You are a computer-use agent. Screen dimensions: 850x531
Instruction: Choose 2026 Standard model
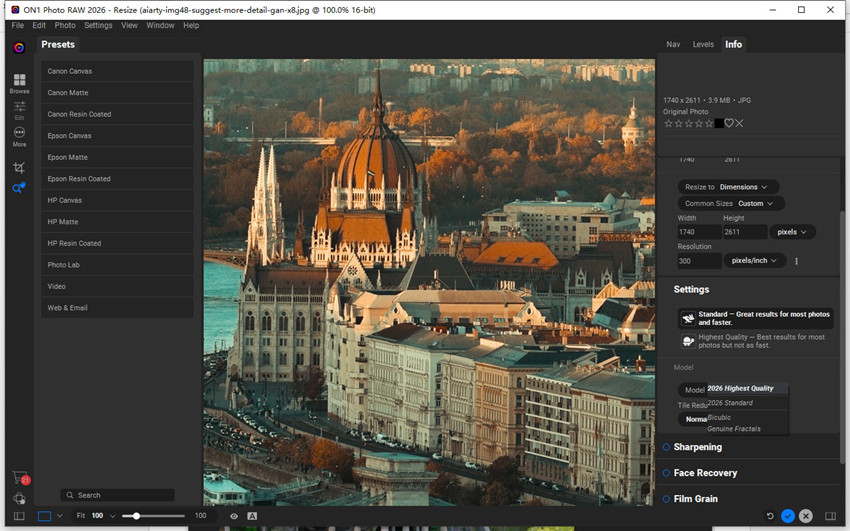pos(748,403)
